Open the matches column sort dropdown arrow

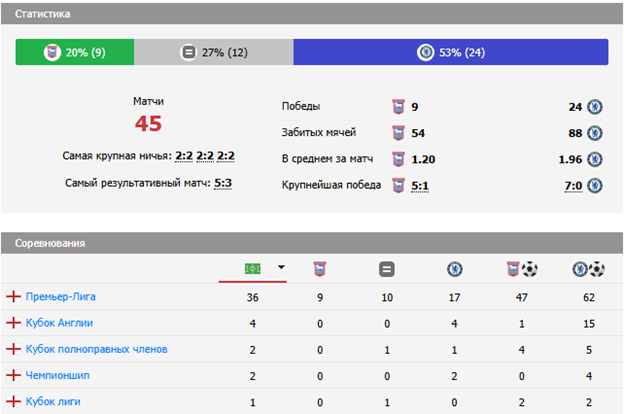click(281, 268)
